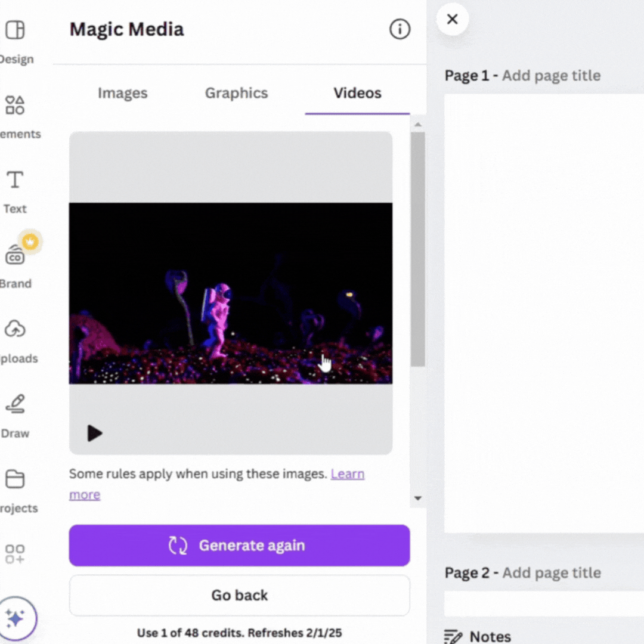Click the 'Magic Media' panel heading
The width and height of the screenshot is (644, 644).
(126, 30)
